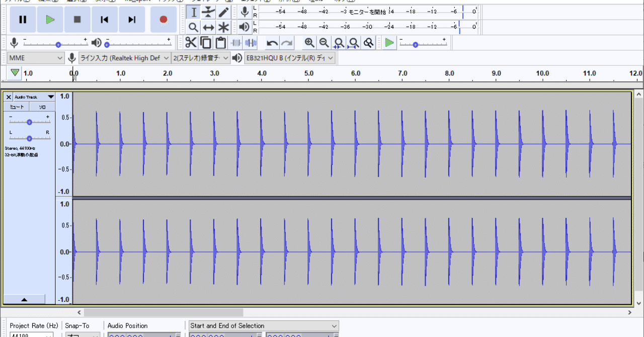Trim audio outside the selection

coord(235,43)
